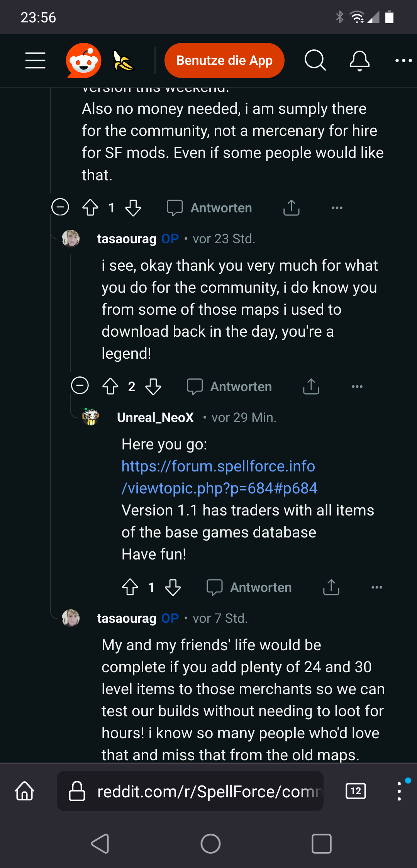The height and width of the screenshot is (868, 417).
Task: Tap the 'Benutze die App' button
Action: click(224, 60)
